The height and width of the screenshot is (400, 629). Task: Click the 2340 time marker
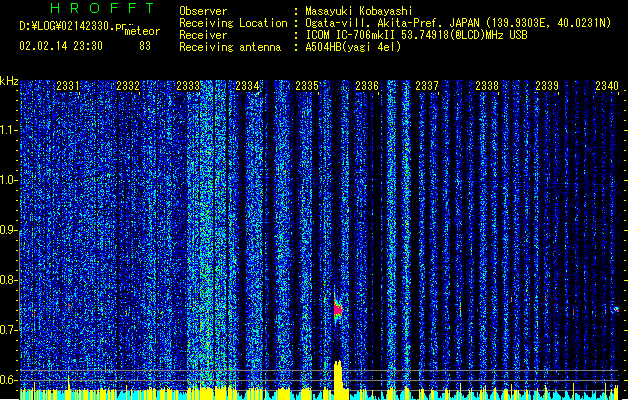607,86
